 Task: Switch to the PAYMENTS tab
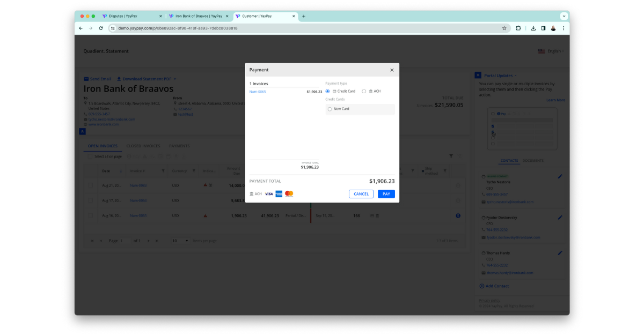coord(179,146)
